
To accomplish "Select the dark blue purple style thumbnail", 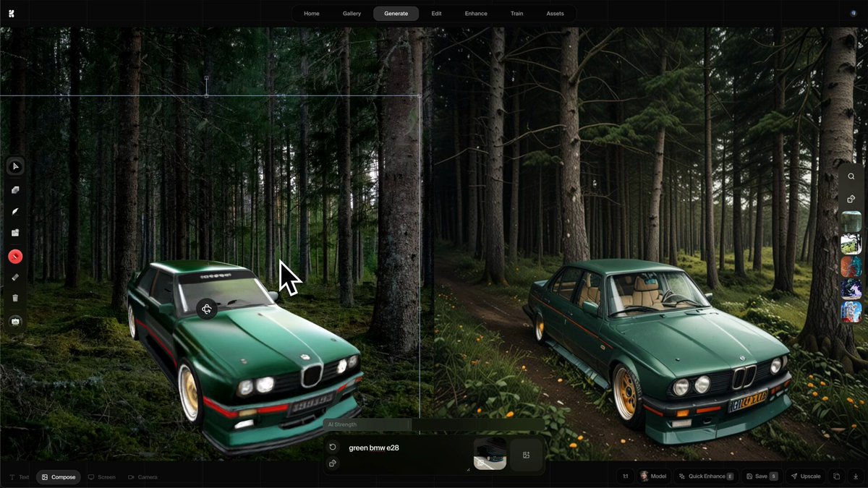I will 851,289.
